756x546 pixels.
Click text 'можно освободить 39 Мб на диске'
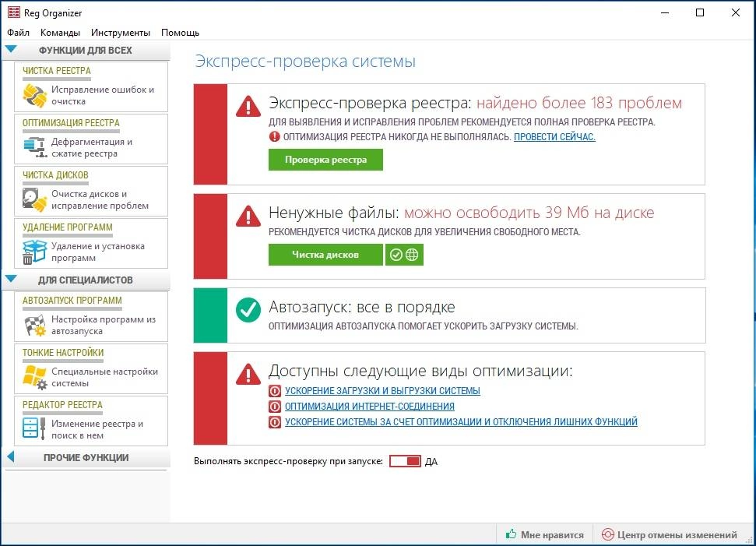pos(529,213)
